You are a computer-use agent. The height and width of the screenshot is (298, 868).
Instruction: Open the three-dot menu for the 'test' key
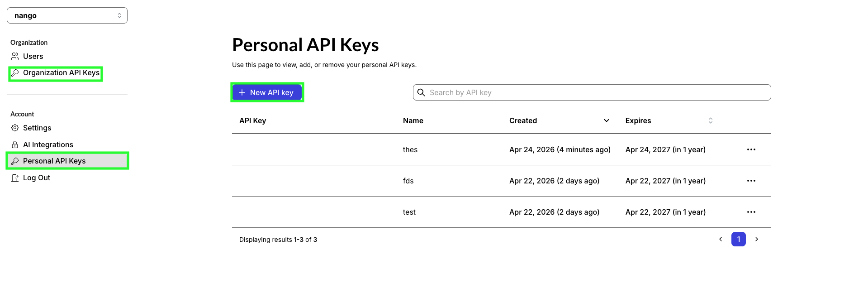pos(751,212)
